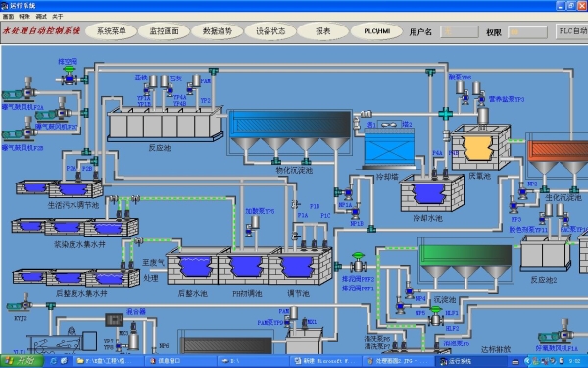This screenshot has height=368, width=588.
Task: Click the PLC\HMI button
Action: 376,31
